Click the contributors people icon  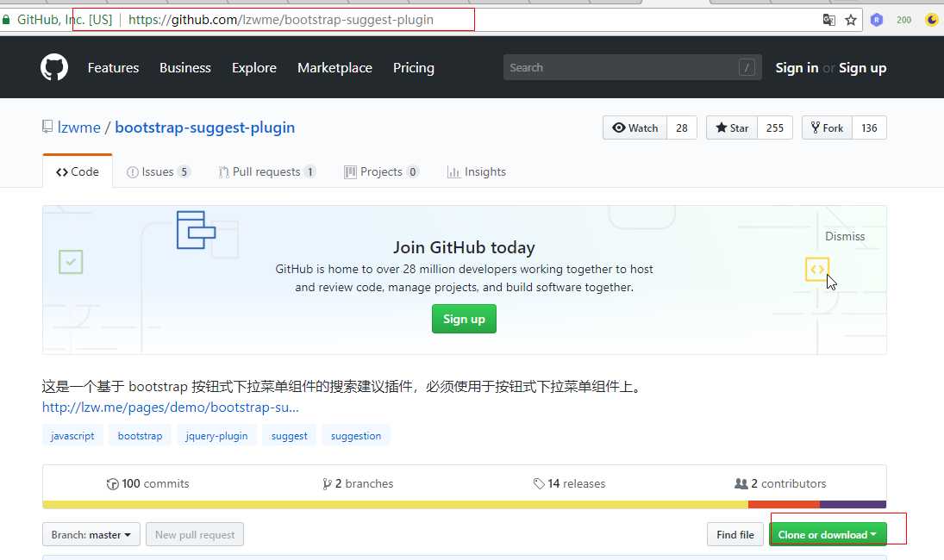[741, 483]
